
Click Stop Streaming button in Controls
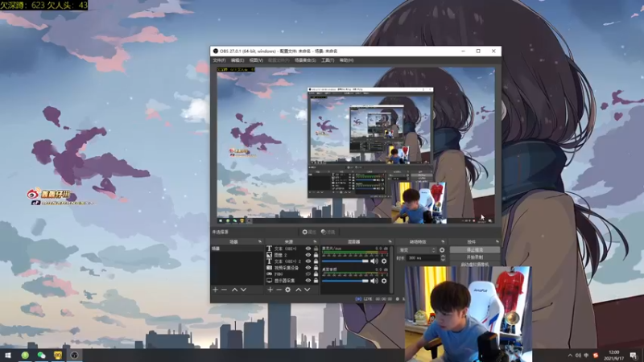[475, 249]
